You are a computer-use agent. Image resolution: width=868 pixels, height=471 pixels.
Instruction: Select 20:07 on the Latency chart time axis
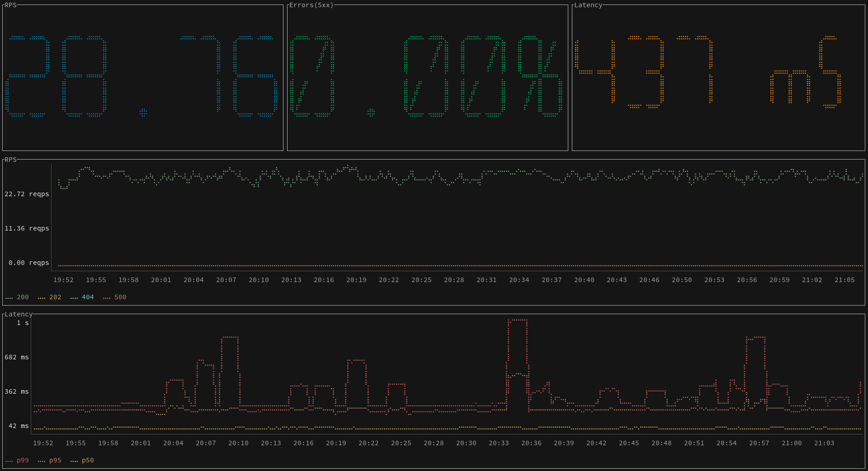point(206,443)
